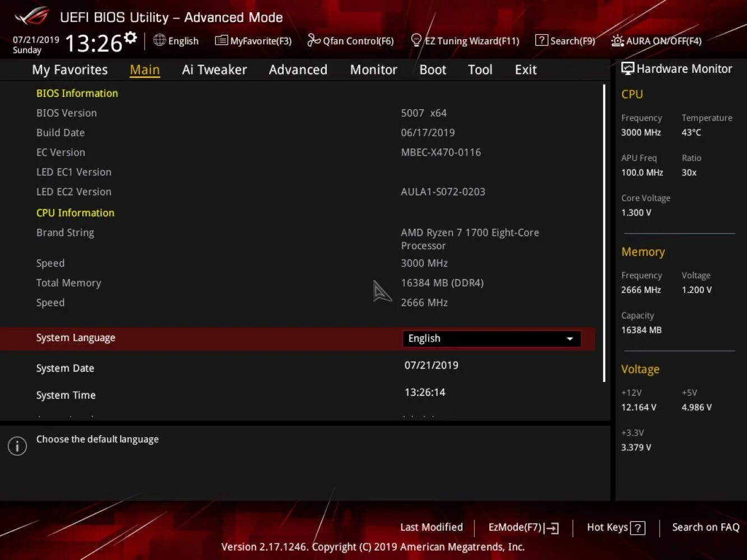Click the 2666 MHz memory speed value
Viewport: 747px width, 560px height.
pos(424,302)
